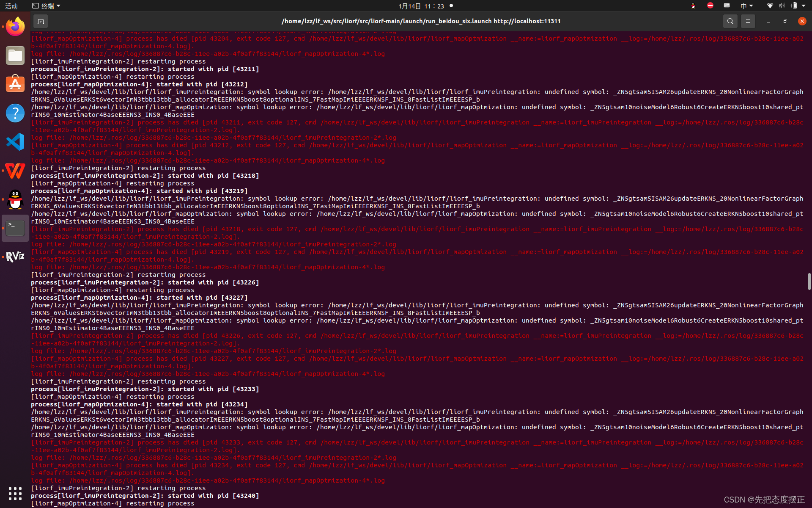Expand the 中 input method dropdown
Viewport: 812px width, 508px height.
(746, 6)
